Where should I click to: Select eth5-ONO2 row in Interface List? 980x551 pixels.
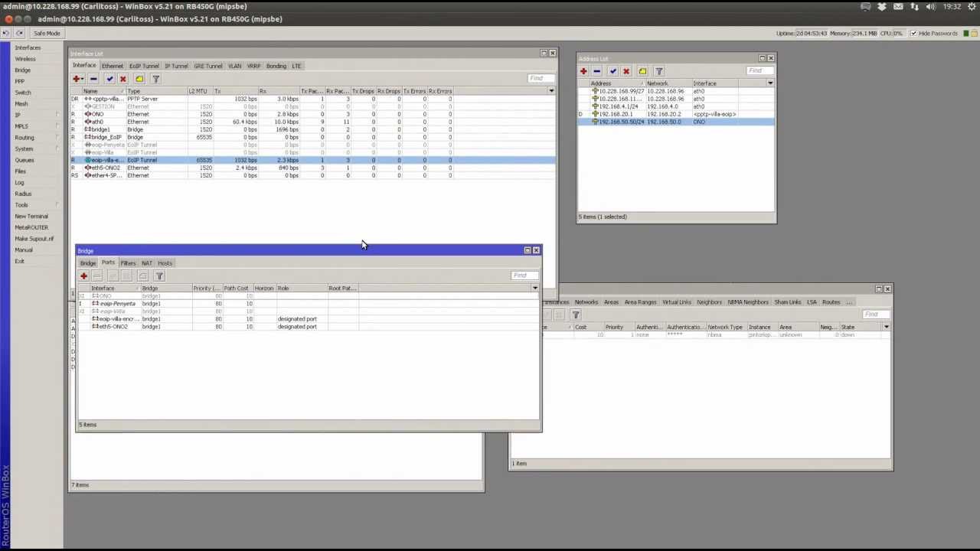312,168
